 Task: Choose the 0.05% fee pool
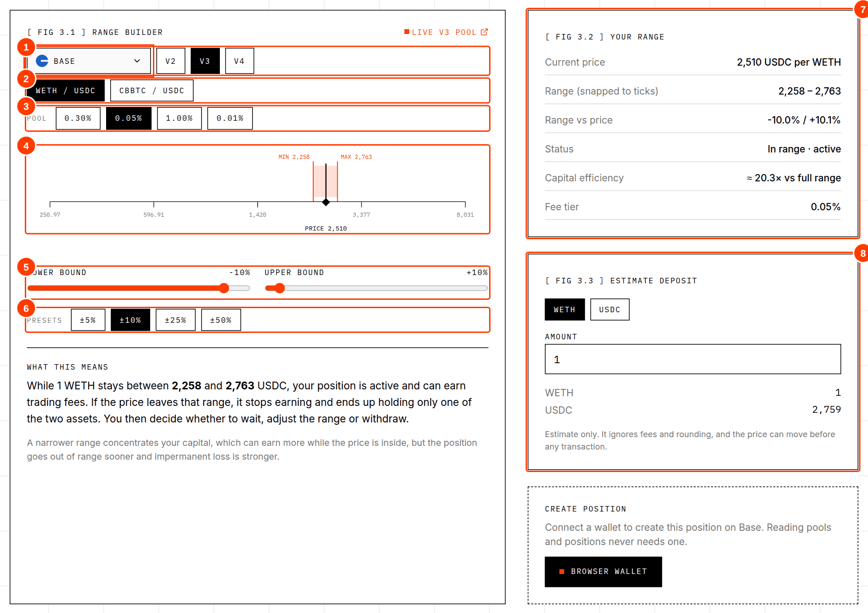pyautogui.click(x=129, y=118)
